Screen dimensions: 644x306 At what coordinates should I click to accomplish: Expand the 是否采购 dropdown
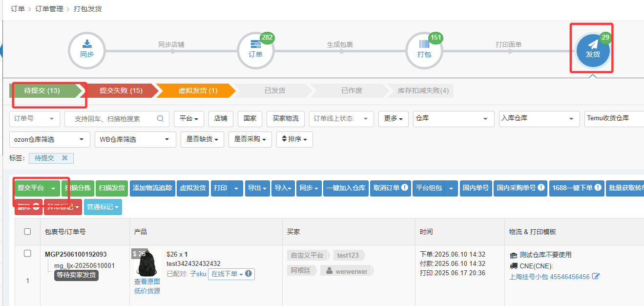coord(250,139)
